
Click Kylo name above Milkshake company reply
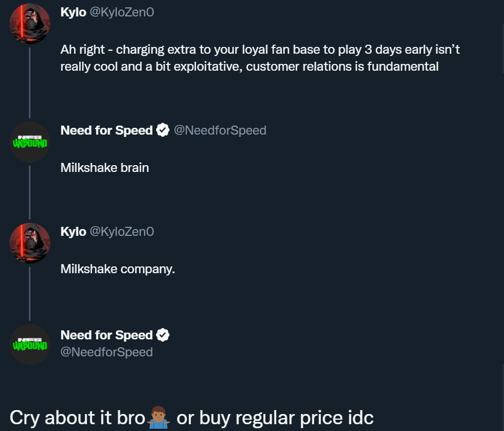click(x=73, y=232)
